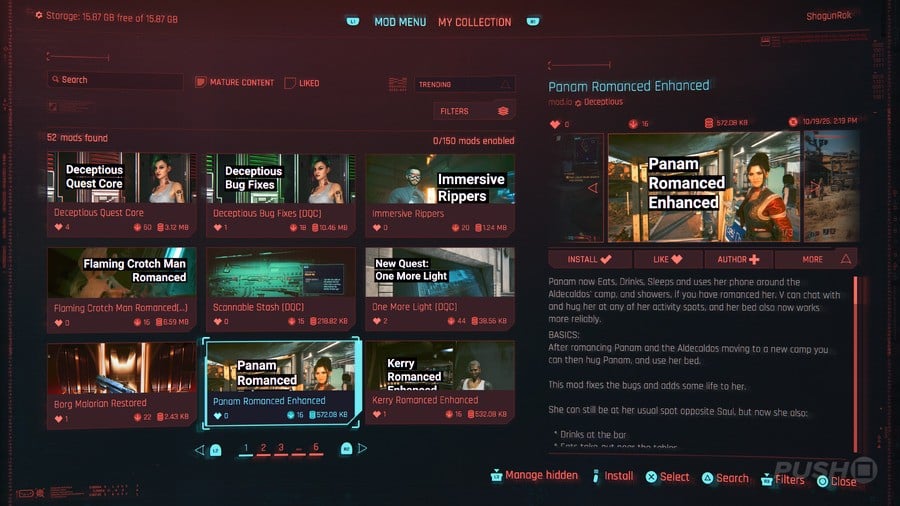This screenshot has height=506, width=900.
Task: Click the sort order icon left of TRENDING
Action: 397,84
